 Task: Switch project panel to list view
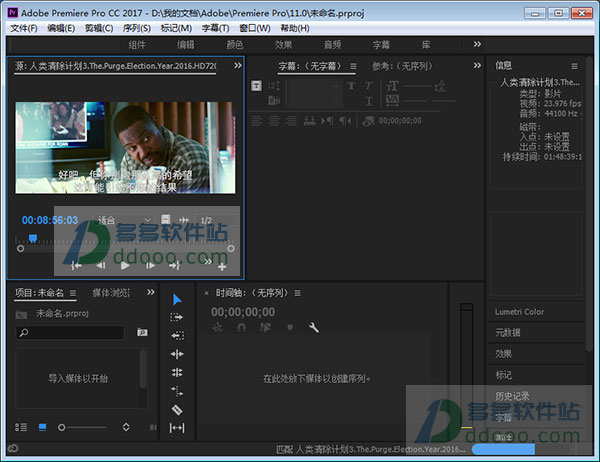click(21, 427)
